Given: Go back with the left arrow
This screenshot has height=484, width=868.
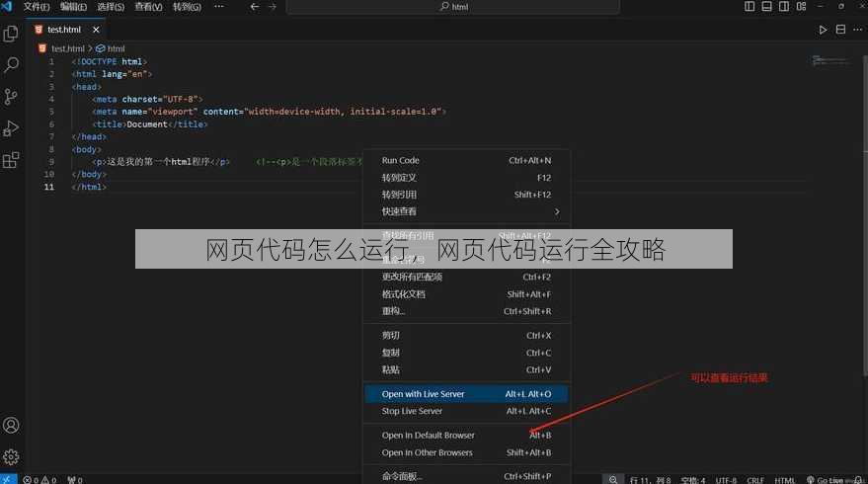Looking at the screenshot, I should pos(254,7).
